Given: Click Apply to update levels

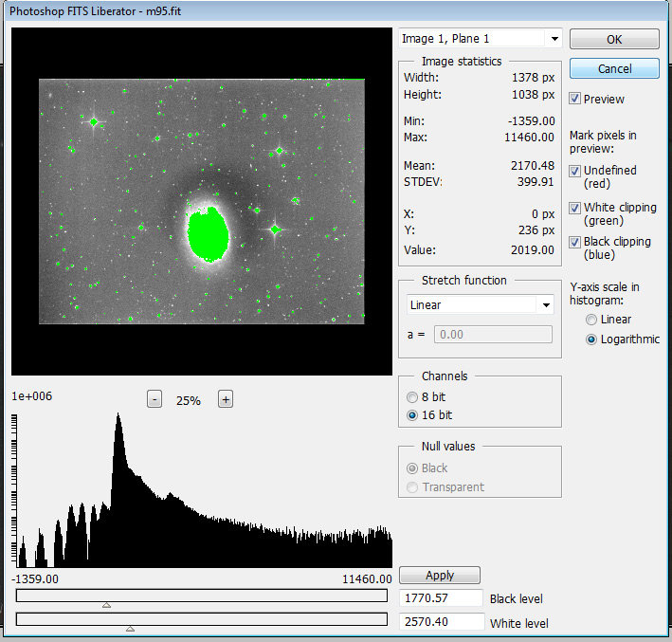Looking at the screenshot, I should point(440,576).
